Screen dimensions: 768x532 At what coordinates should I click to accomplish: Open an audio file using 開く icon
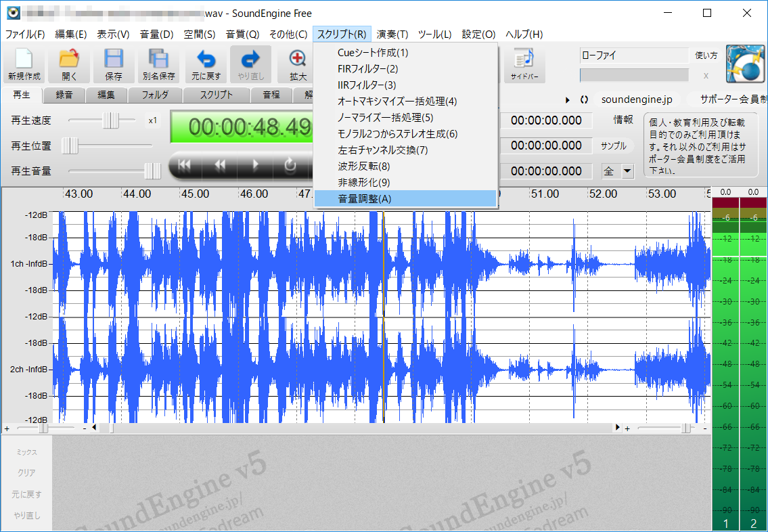[x=68, y=64]
